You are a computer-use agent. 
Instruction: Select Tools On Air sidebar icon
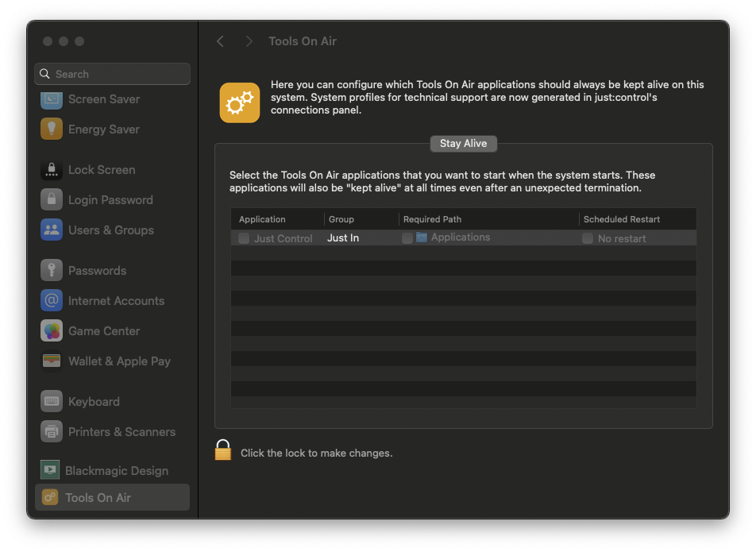(50, 497)
